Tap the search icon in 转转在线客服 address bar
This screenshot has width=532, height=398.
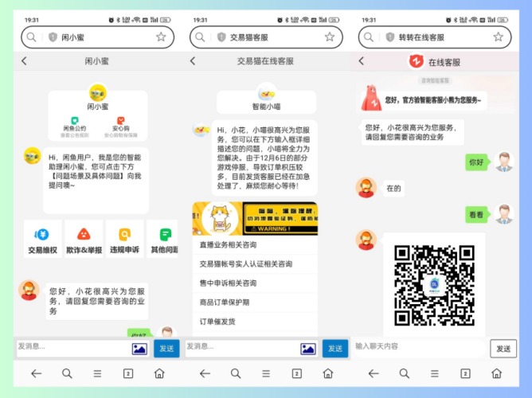pyautogui.click(x=369, y=37)
